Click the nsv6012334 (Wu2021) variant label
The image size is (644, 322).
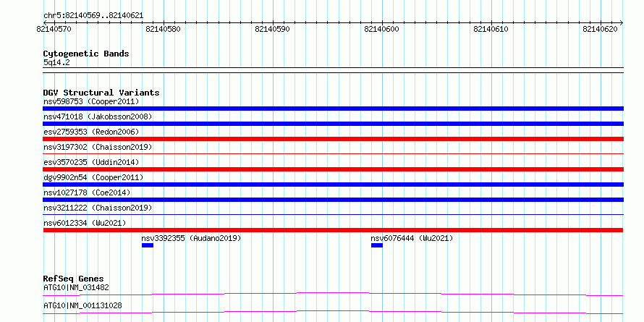coord(85,223)
